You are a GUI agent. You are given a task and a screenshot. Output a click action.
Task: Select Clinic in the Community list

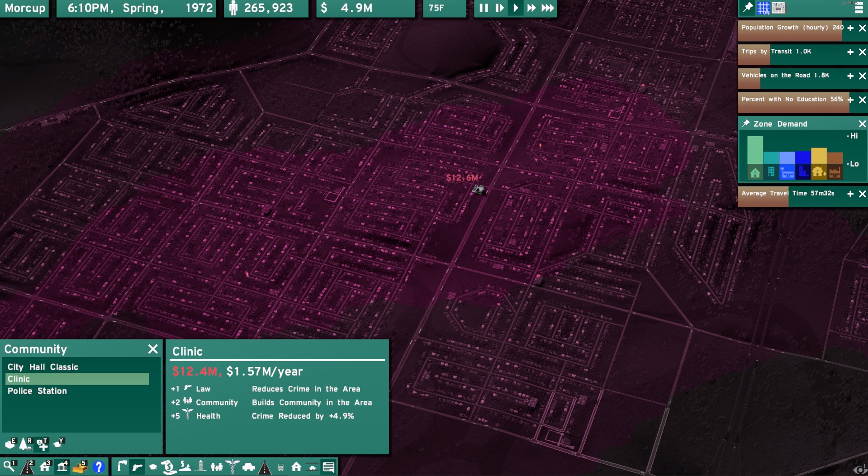click(77, 379)
